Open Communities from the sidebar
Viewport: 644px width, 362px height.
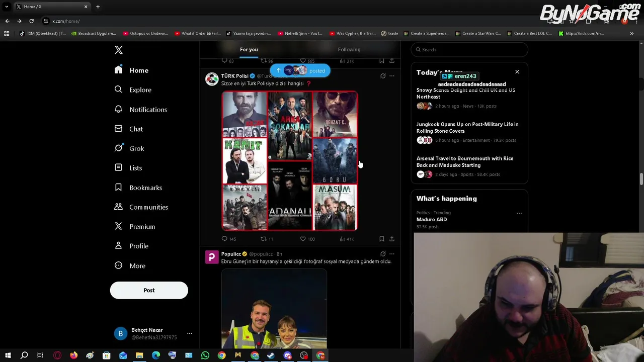coord(142,207)
